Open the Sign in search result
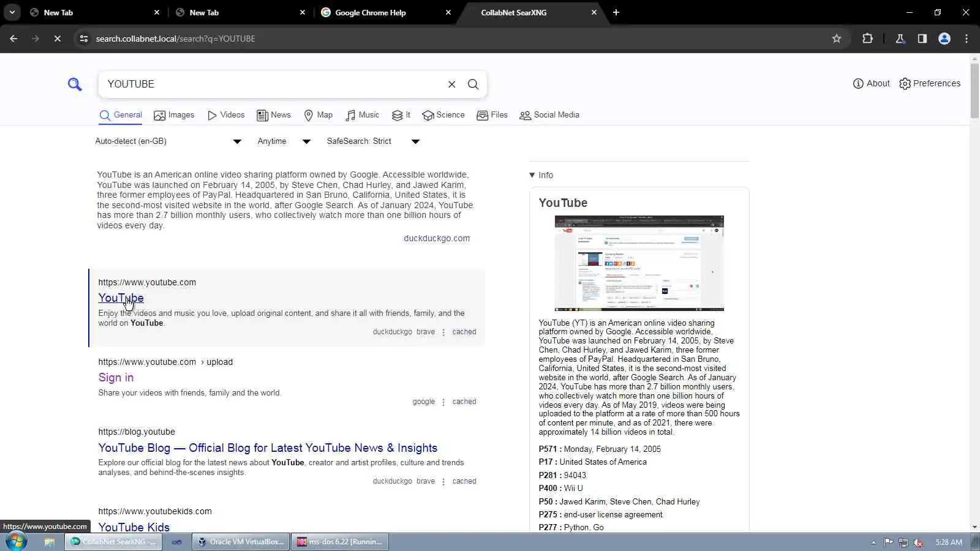 point(116,378)
